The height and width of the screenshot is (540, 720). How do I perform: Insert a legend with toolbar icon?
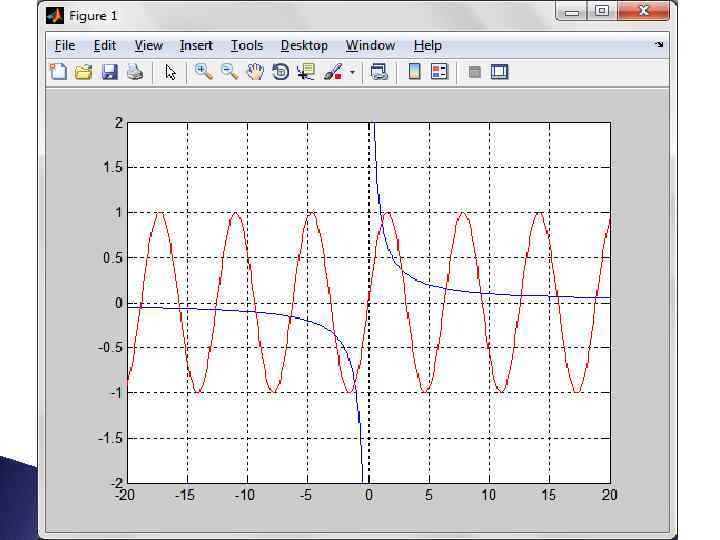439,72
